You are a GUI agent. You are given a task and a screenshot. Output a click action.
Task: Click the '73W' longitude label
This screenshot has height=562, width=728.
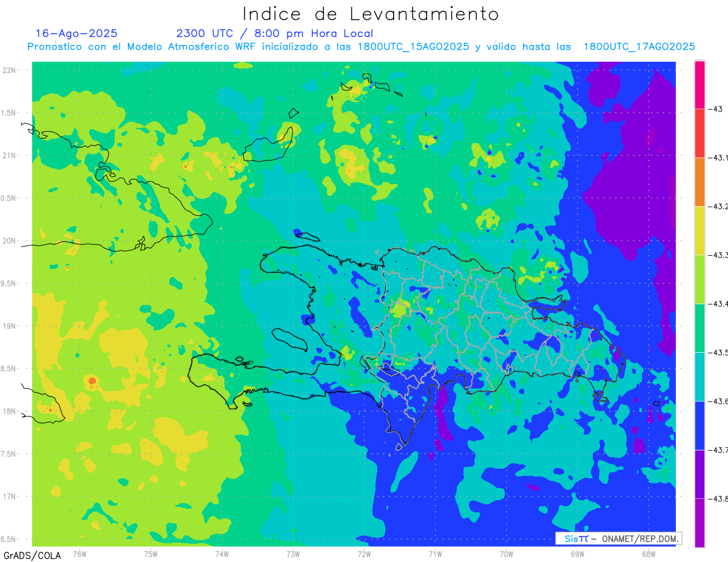coord(293,553)
